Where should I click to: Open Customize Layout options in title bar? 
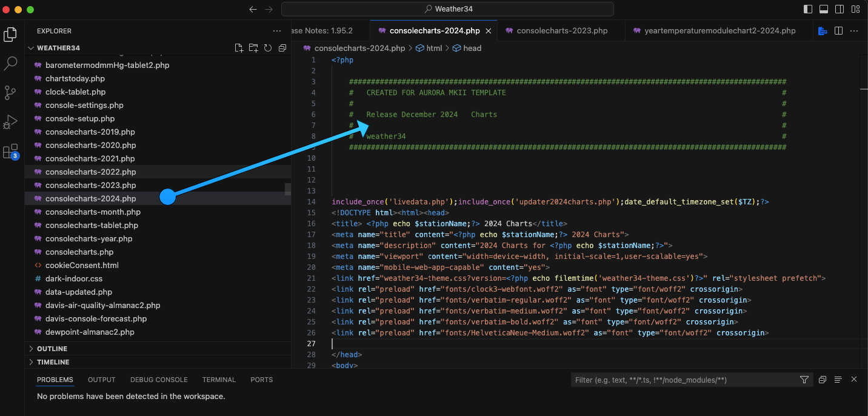tap(855, 9)
